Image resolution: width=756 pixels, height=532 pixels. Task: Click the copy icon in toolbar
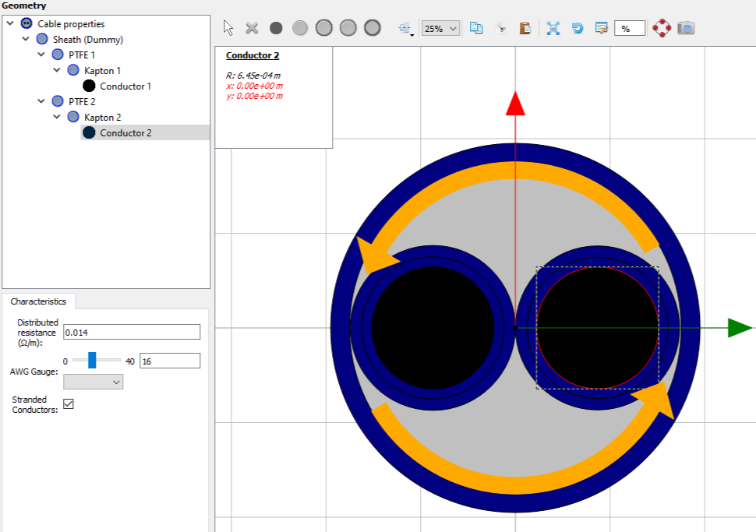(475, 28)
